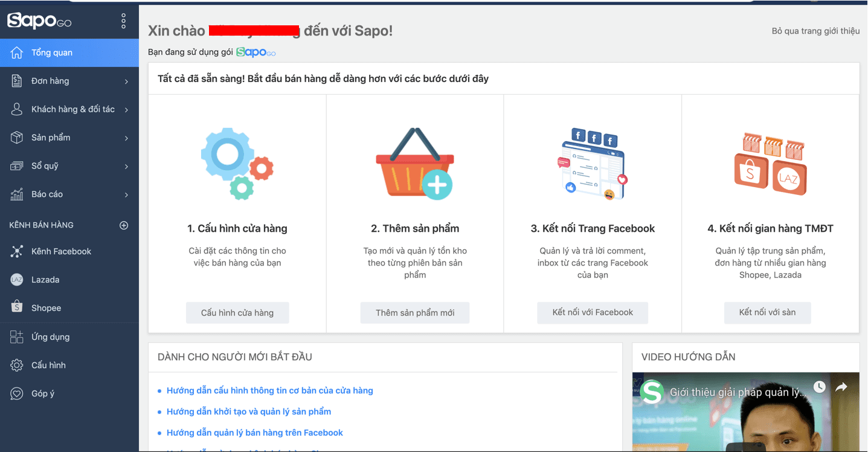This screenshot has width=868, height=452.
Task: Click the Lazada LAZ icon
Action: [17, 280]
